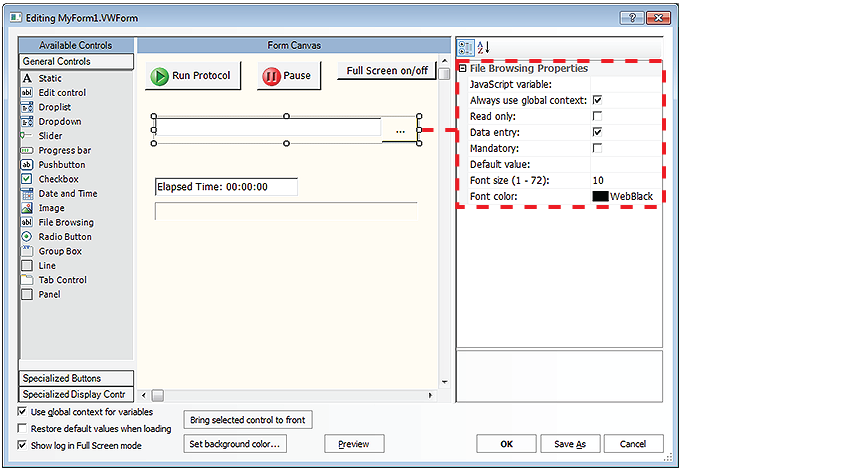The height and width of the screenshot is (473, 864).
Task: Select the Pushbutton control icon
Action: point(27,165)
